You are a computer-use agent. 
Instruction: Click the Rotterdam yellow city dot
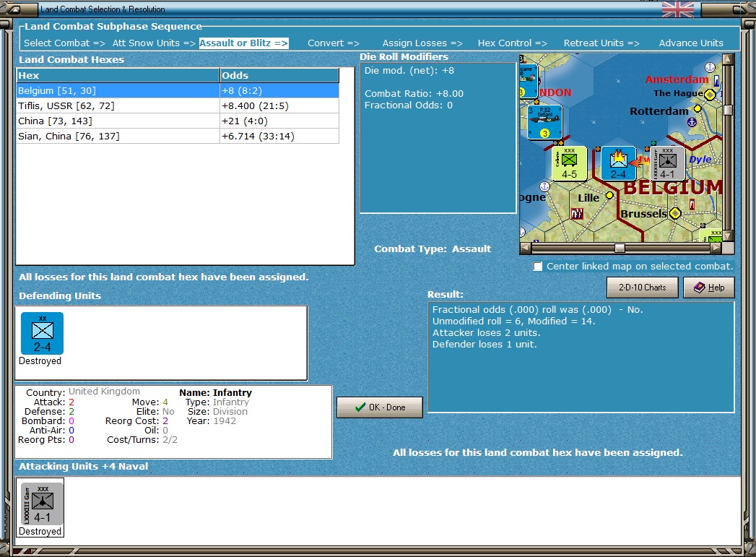click(698, 108)
